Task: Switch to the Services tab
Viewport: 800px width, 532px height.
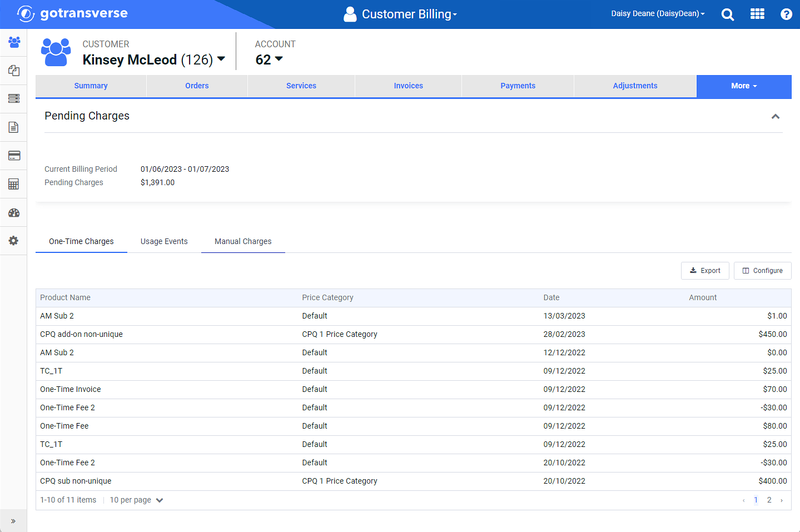Action: click(x=301, y=86)
